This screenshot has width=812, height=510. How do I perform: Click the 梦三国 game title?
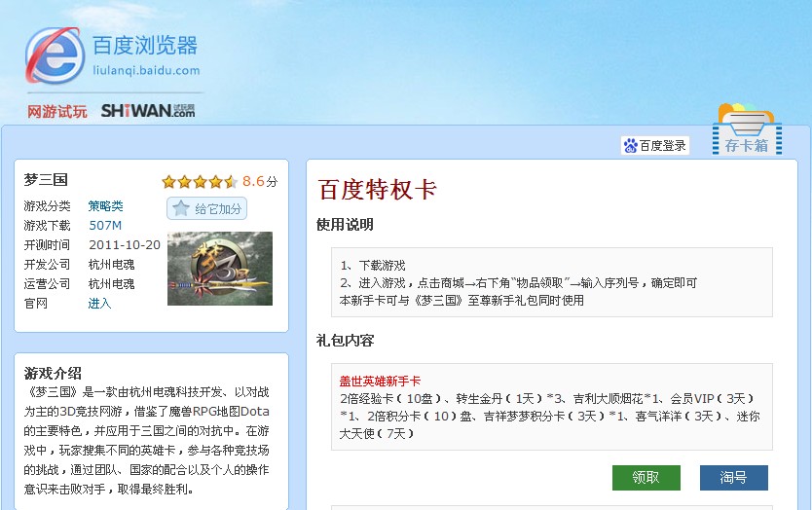point(46,180)
